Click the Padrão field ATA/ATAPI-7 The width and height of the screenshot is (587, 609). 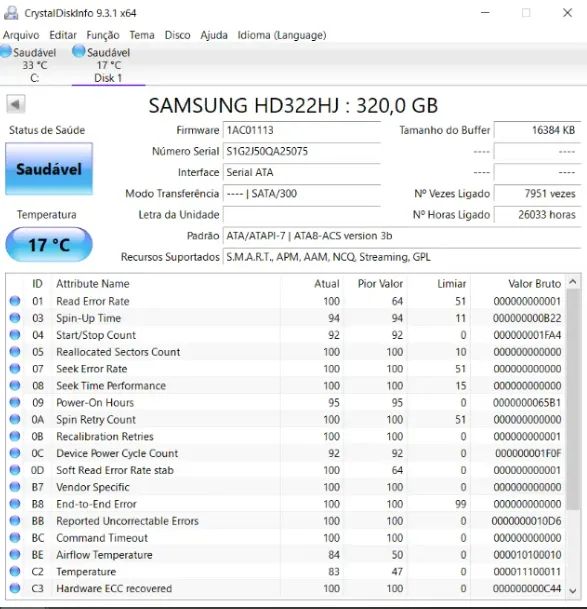(x=402, y=236)
